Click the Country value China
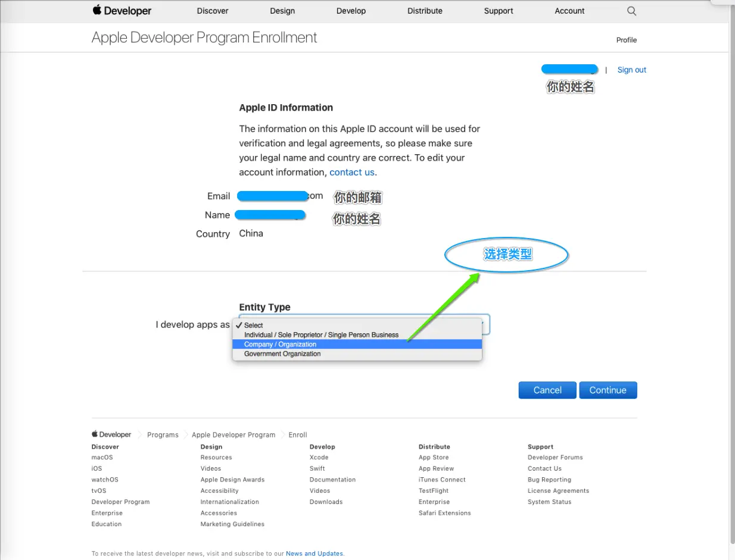The image size is (735, 560). [x=251, y=233]
